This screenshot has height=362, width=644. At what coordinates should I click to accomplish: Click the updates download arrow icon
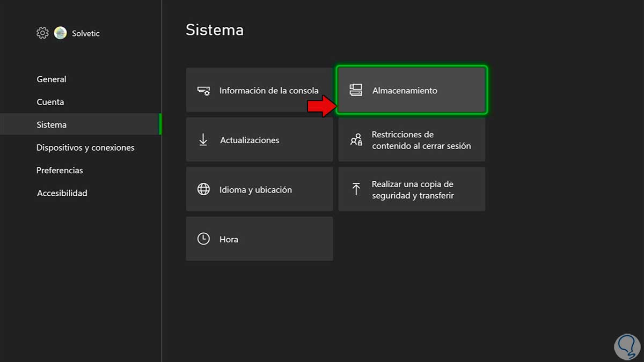coord(203,140)
